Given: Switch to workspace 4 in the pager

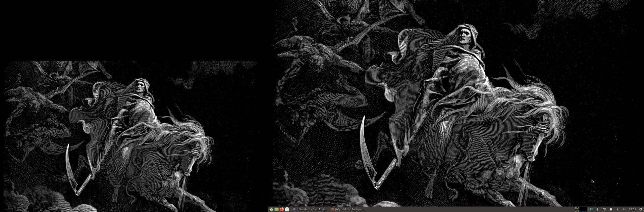Looking at the screenshot, I should [x=578, y=211].
